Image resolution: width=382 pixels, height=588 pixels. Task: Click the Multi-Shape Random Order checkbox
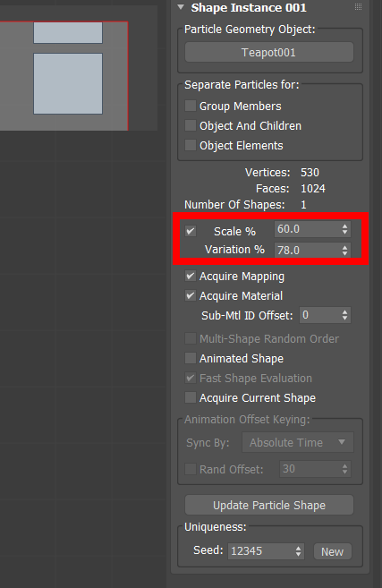[x=191, y=338]
